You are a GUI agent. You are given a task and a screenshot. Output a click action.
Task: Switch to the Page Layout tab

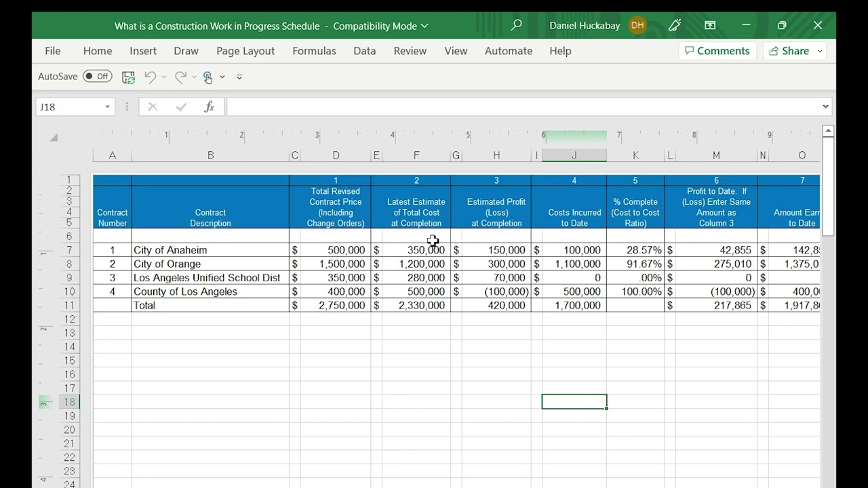click(245, 51)
